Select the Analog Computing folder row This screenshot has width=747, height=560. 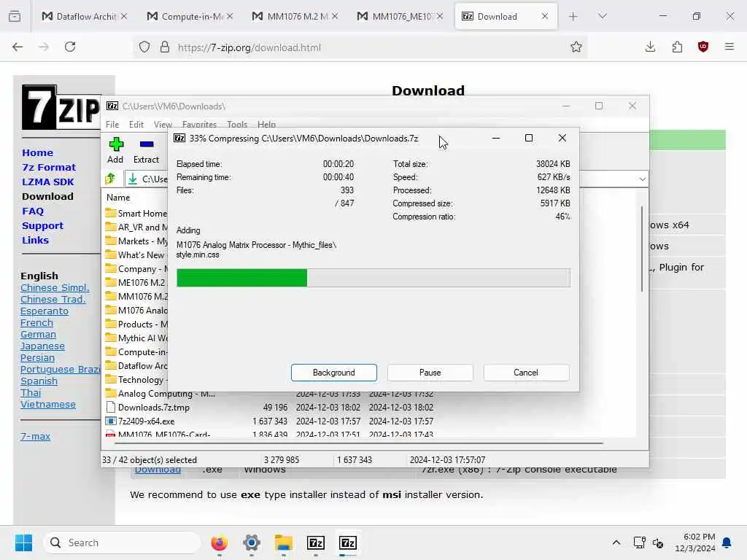[x=269, y=393]
